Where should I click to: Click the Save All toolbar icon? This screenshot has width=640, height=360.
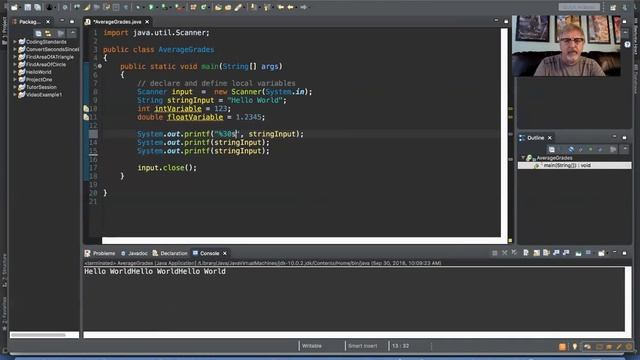[37, 7]
